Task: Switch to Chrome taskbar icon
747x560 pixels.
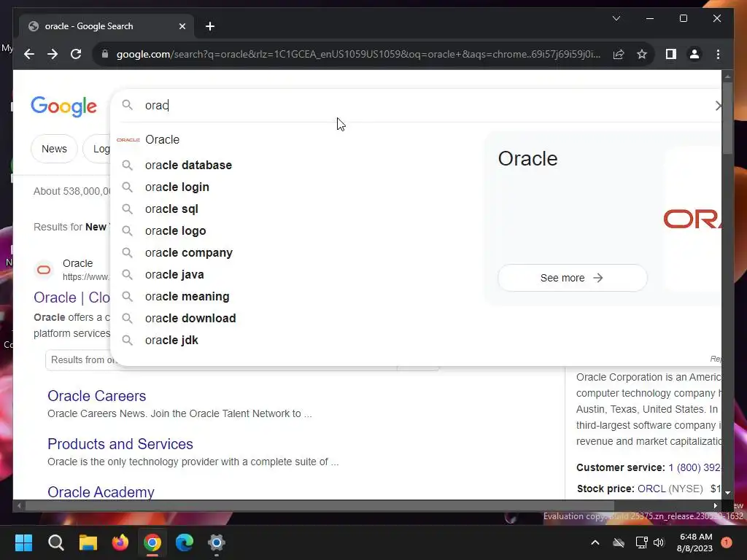Action: coord(152,542)
